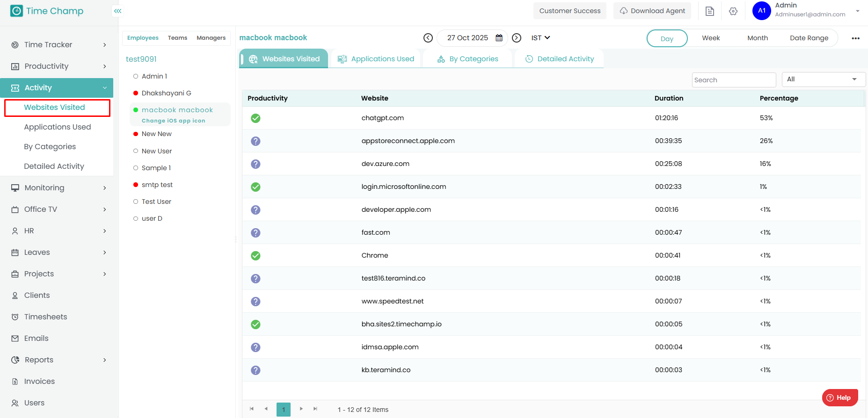Viewport: 868px width, 418px height.
Task: Collapse the sidebar with the double-chevron icon
Action: coord(118,11)
